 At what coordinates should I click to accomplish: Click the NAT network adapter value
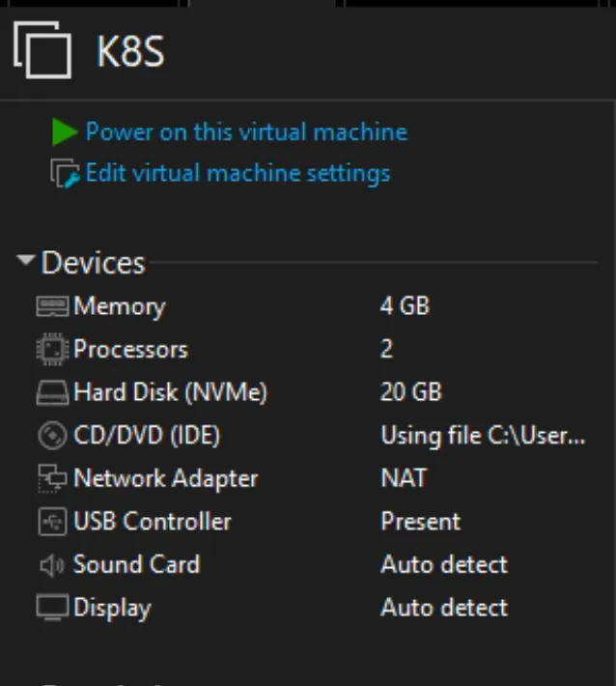click(404, 477)
